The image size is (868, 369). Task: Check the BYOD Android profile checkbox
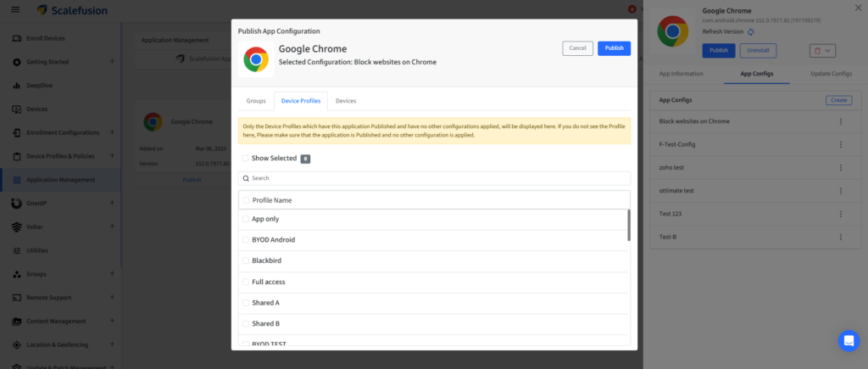pos(246,240)
